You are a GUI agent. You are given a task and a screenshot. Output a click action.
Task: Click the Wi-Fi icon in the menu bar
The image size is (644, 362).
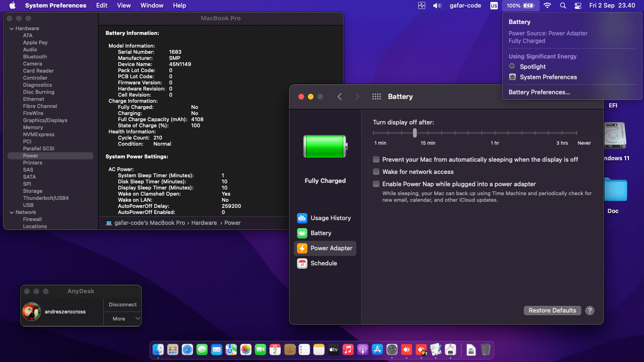[547, 6]
